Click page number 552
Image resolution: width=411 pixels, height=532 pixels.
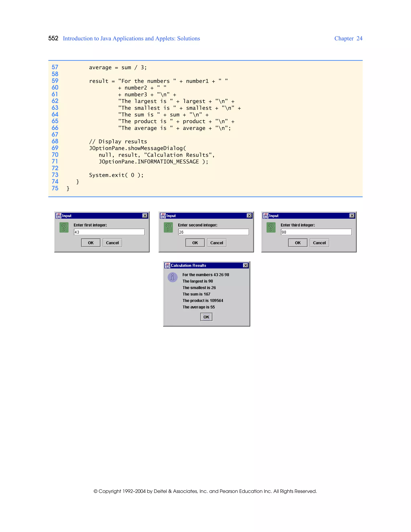(53, 38)
